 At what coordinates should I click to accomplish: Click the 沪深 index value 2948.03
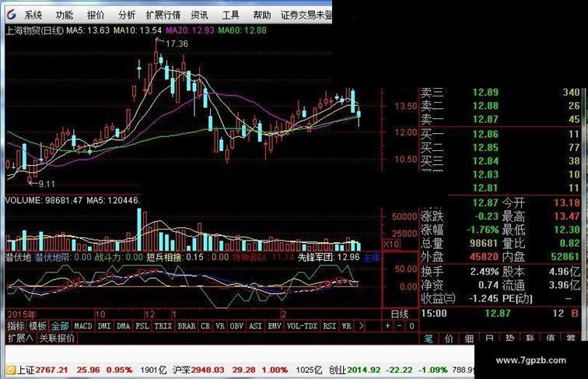pyautogui.click(x=208, y=370)
